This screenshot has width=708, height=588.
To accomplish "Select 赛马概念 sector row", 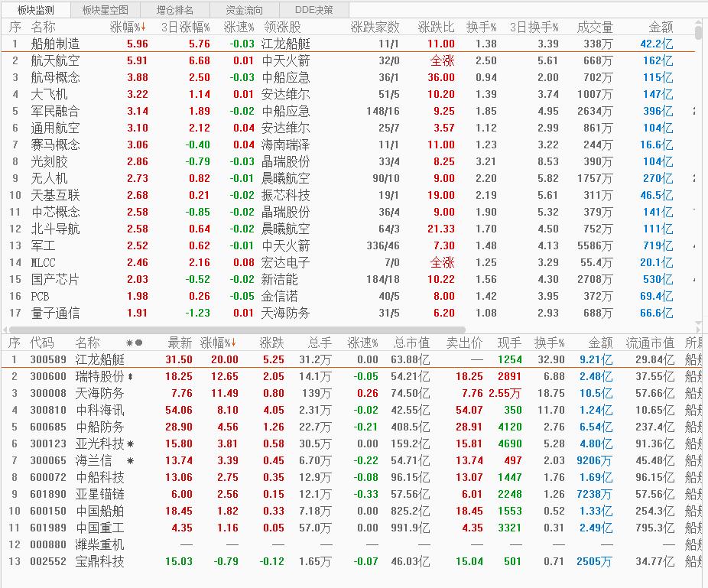I will (x=348, y=145).
